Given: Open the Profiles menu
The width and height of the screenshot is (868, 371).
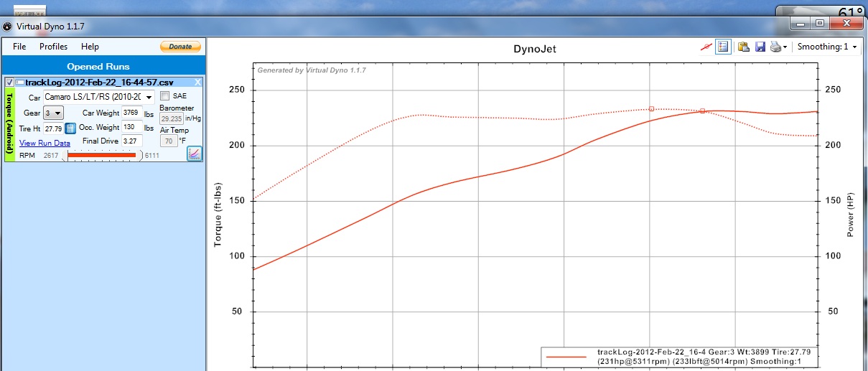Looking at the screenshot, I should [x=53, y=46].
